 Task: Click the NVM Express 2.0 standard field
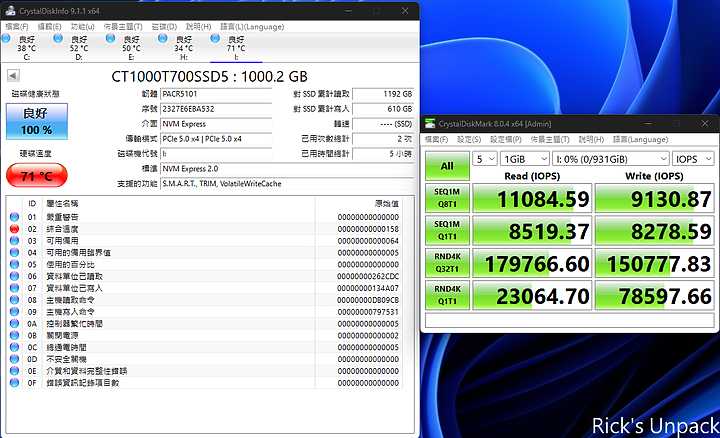287,168
